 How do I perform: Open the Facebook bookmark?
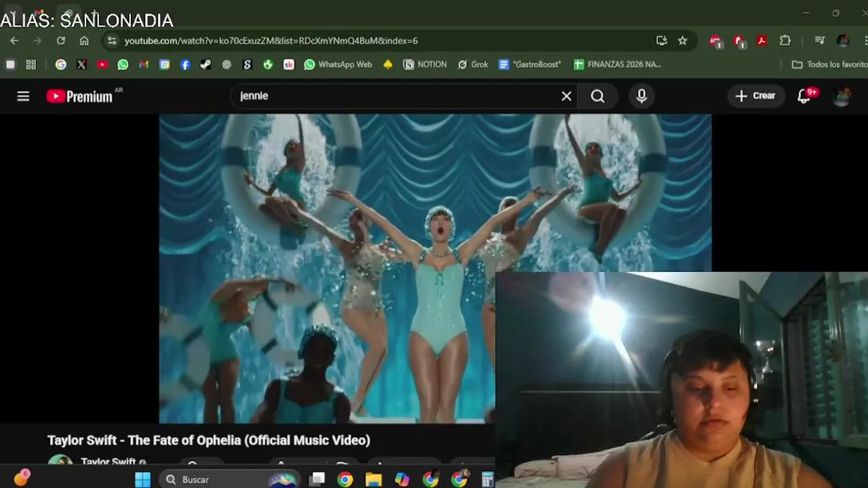click(185, 64)
